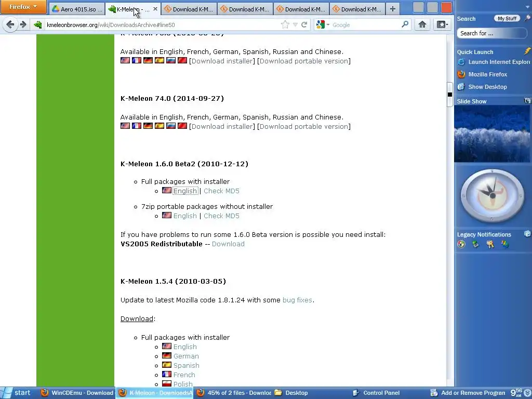
Task: Select the first Download K-M... tab
Action: (x=189, y=9)
